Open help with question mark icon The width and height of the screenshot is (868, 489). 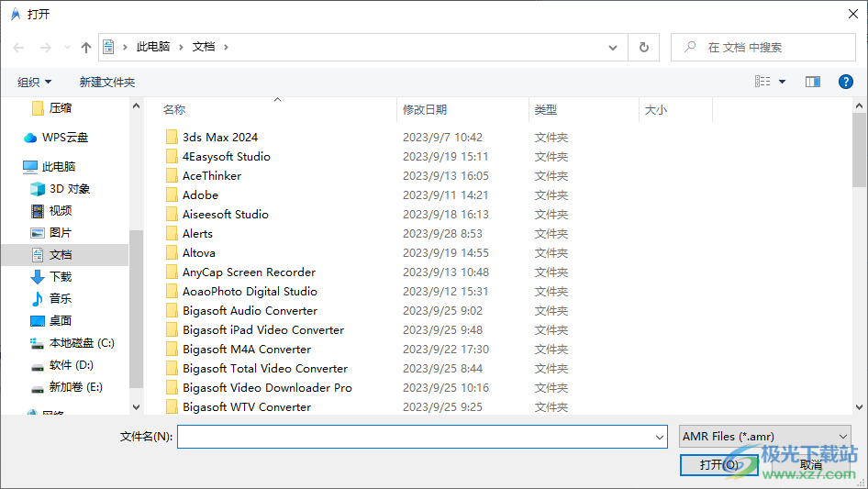coord(845,82)
